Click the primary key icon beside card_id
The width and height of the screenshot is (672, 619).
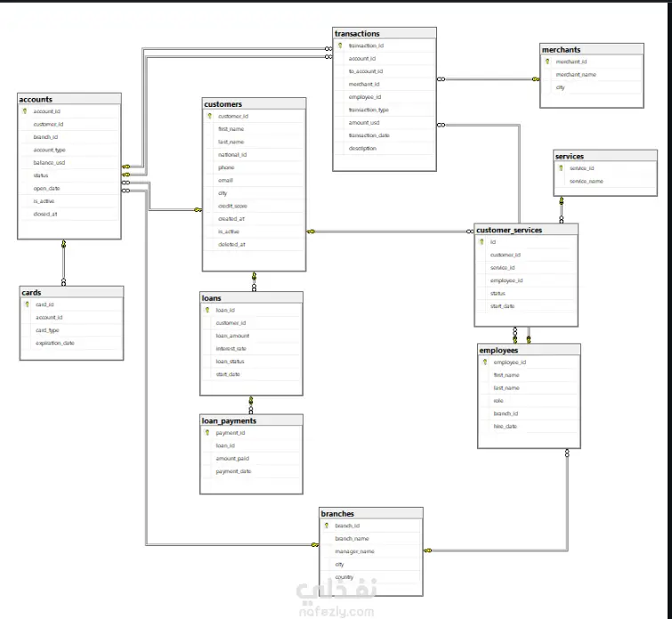[27, 304]
